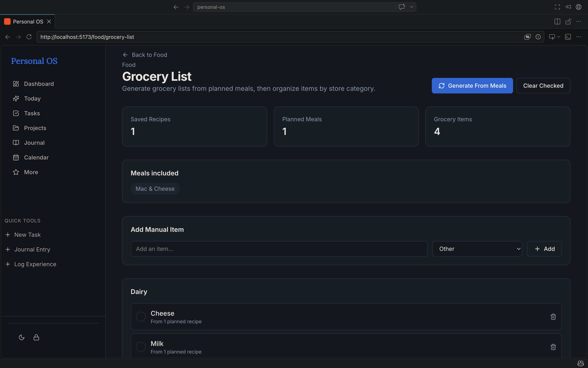
Task: Click the Back to Food link
Action: [145, 55]
